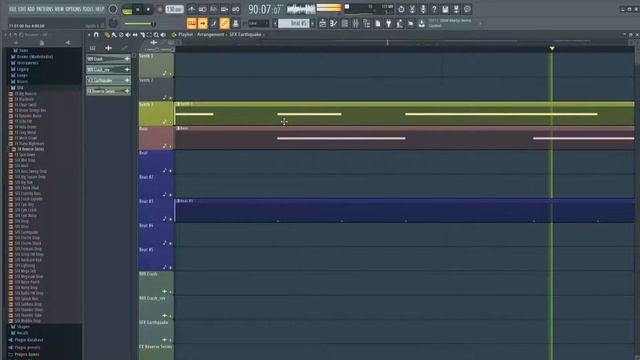Open the OPTIONS menu
Screen dimensions: 640x360
[73, 9]
